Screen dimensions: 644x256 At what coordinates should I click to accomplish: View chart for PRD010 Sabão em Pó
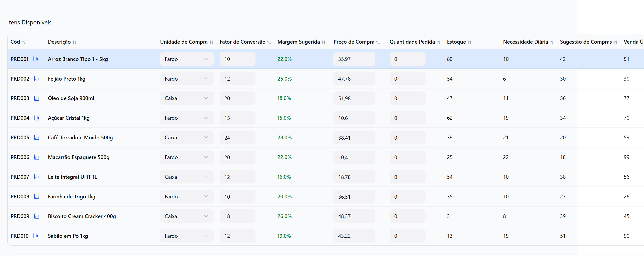coord(36,236)
